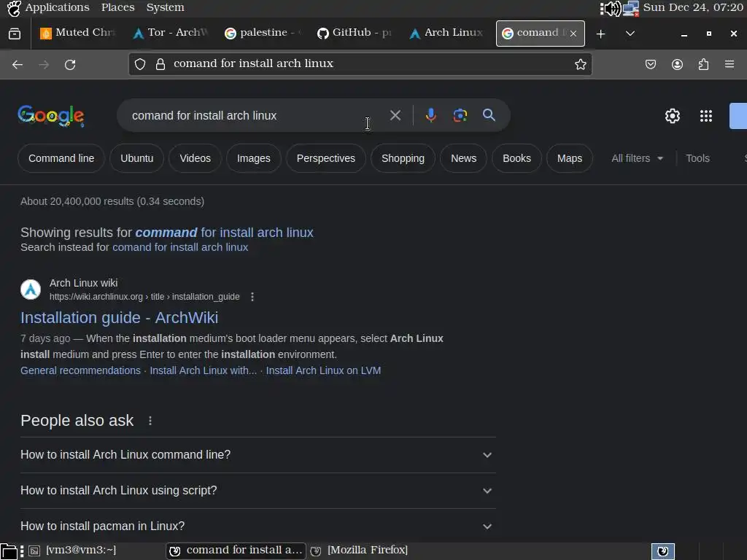The image size is (747, 560).
Task: Filter results by Images
Action: pos(253,158)
